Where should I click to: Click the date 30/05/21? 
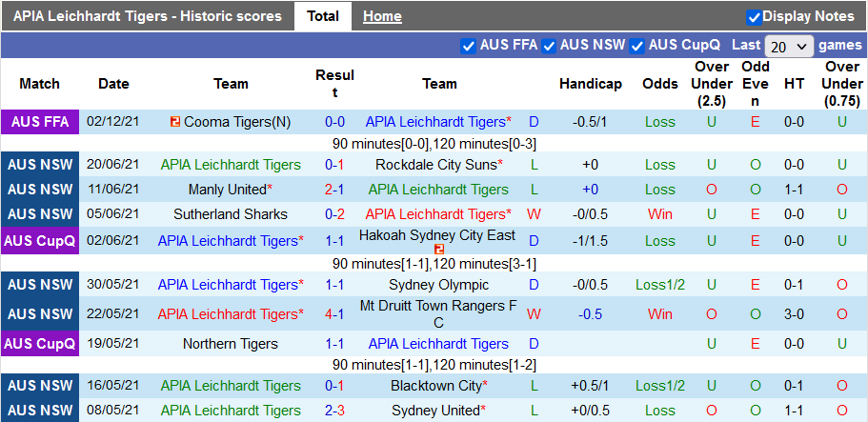113,285
